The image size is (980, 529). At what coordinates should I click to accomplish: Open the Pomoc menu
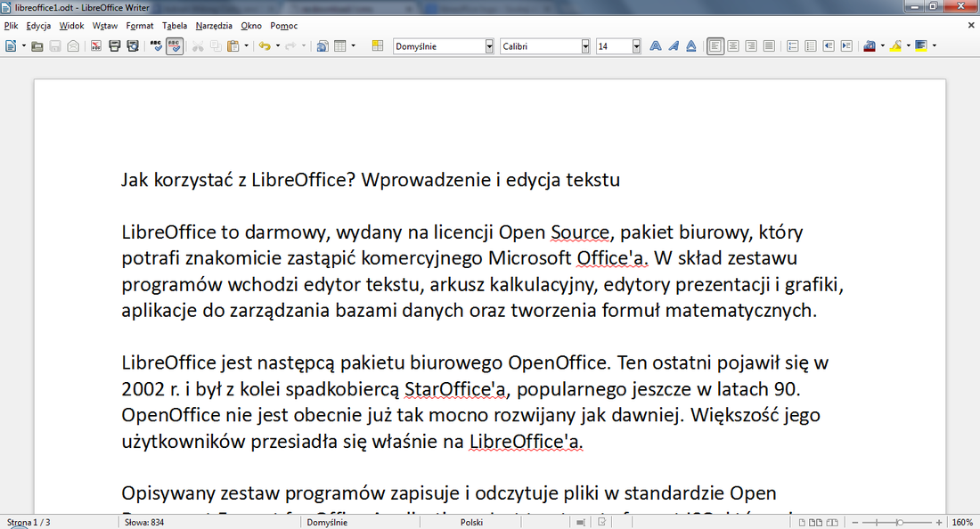click(283, 26)
